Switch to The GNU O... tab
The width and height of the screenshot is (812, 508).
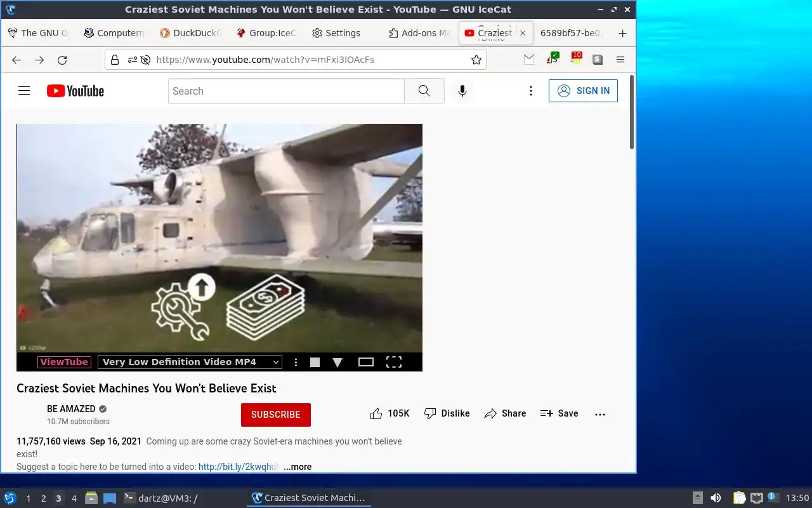pos(39,33)
